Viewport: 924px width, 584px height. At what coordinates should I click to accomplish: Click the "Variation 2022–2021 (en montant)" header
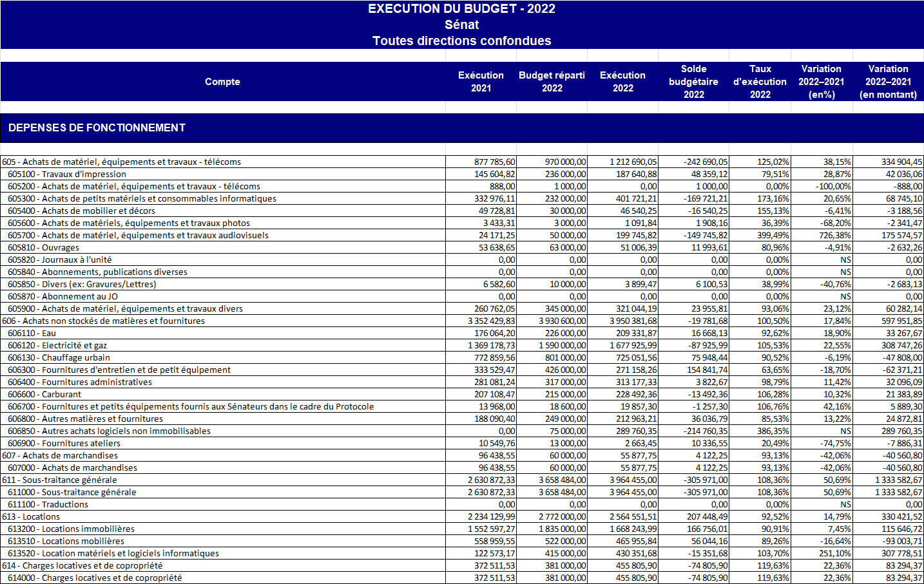pyautogui.click(x=888, y=82)
